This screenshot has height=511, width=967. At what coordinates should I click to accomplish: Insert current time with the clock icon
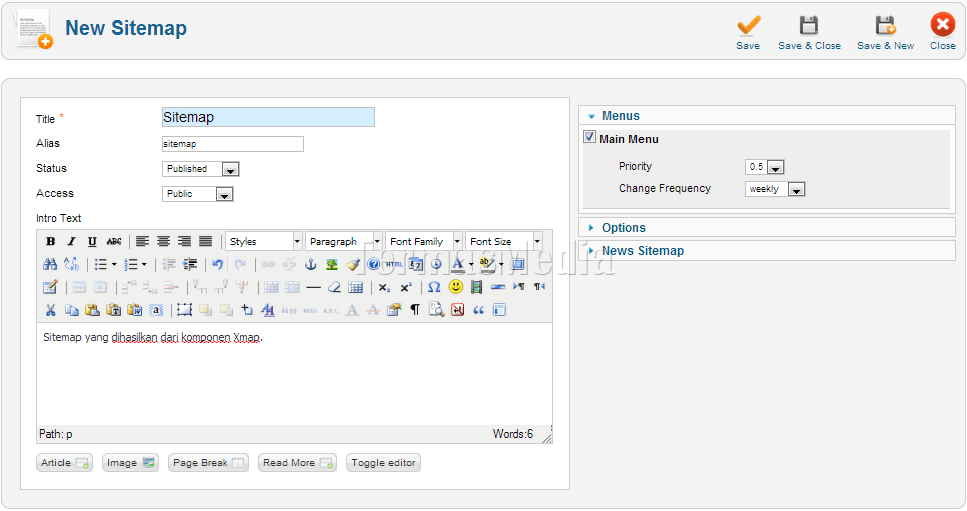point(437,264)
